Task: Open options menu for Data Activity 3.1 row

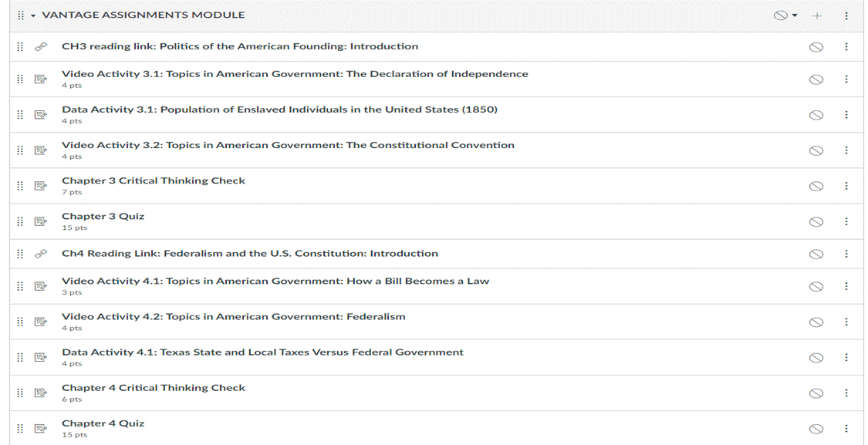Action: tap(846, 115)
